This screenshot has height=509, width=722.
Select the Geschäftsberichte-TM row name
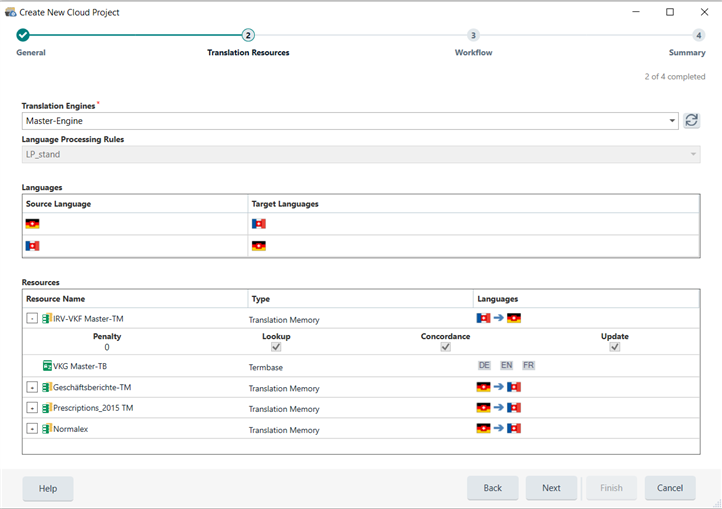coord(92,387)
